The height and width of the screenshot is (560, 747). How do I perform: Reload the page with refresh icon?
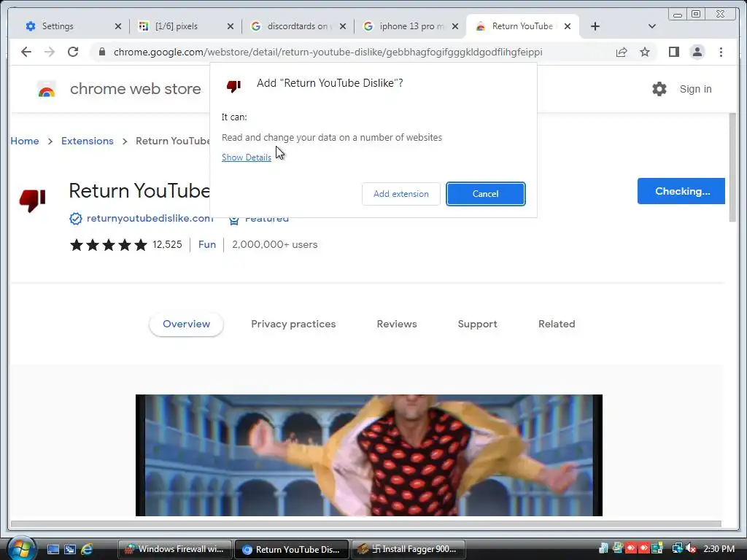pos(73,52)
